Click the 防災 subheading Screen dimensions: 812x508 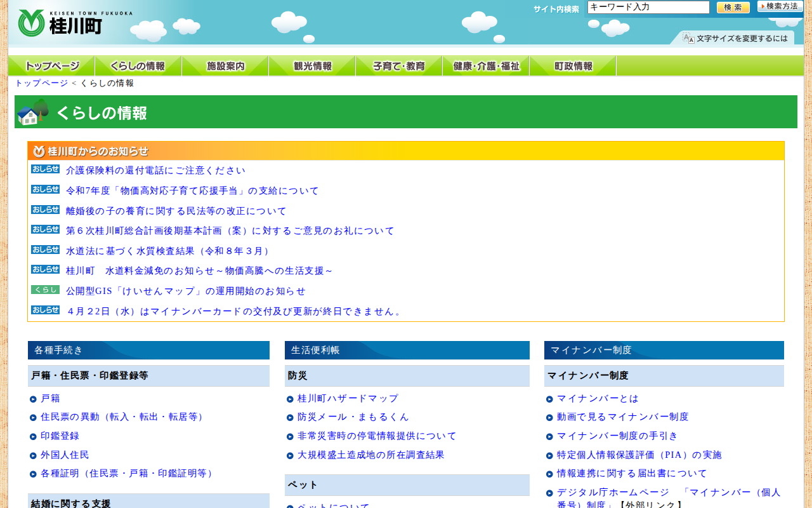tap(407, 376)
